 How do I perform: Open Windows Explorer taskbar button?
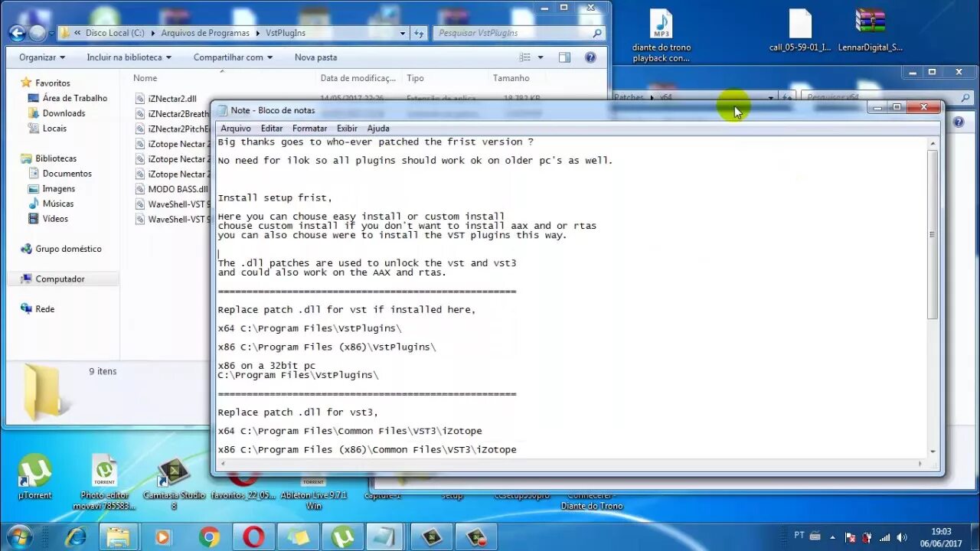tap(118, 537)
